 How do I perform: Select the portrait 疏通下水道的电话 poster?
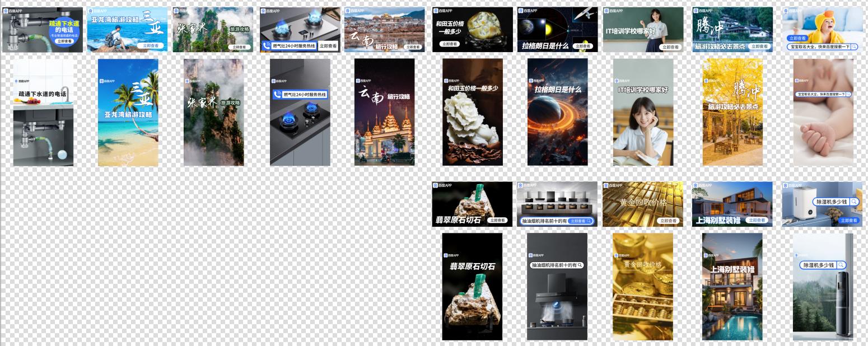click(x=43, y=113)
